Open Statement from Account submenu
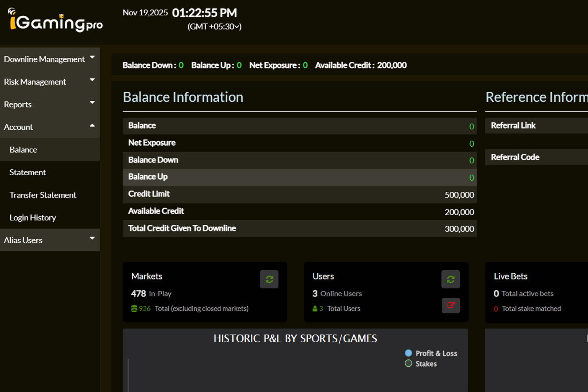This screenshot has width=588, height=392. (28, 172)
